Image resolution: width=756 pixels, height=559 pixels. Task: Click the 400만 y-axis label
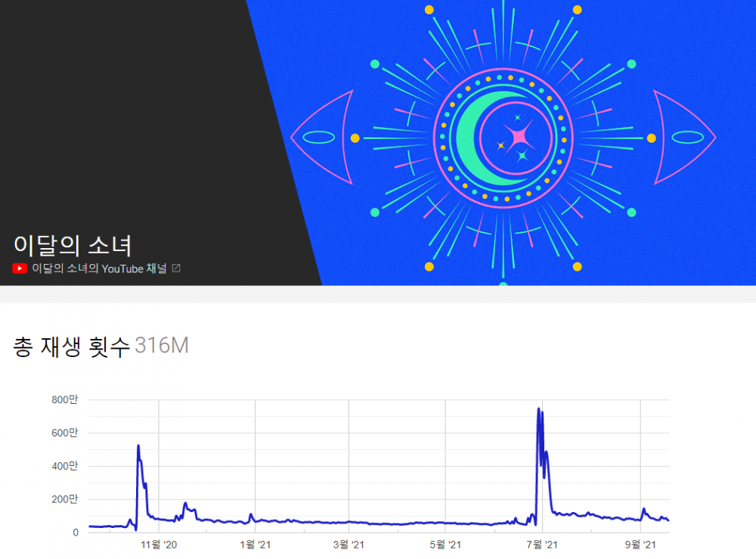coord(64,467)
